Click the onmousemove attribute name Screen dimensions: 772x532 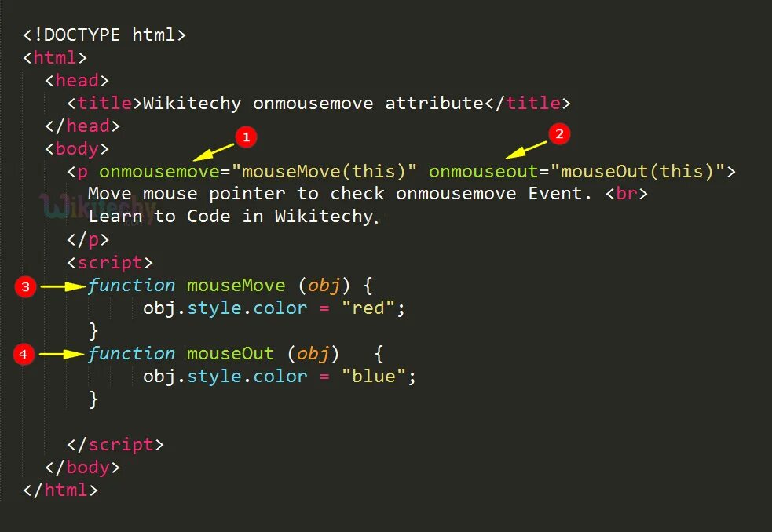159,171
